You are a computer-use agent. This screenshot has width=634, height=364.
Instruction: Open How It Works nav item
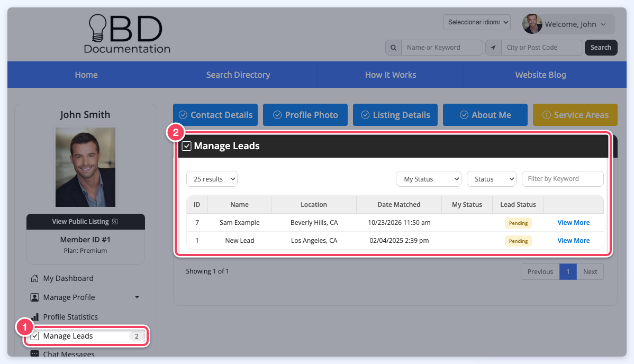tap(391, 75)
